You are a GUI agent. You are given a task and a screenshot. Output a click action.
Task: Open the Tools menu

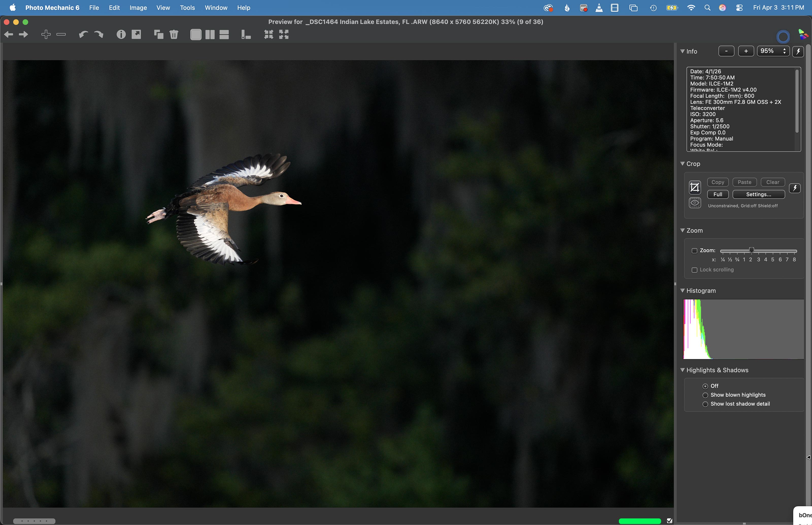coord(187,8)
